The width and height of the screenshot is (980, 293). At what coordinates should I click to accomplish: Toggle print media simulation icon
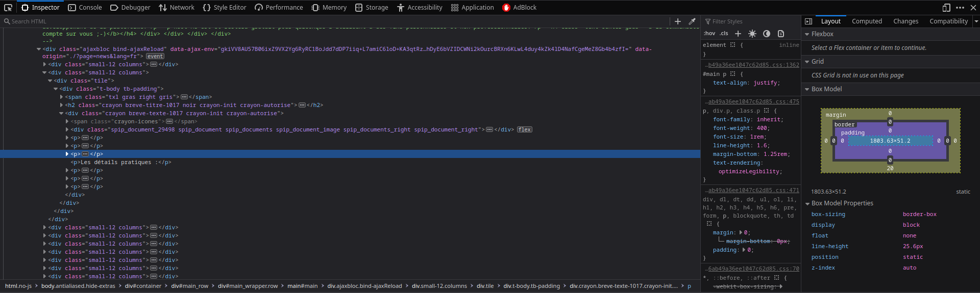tap(781, 34)
